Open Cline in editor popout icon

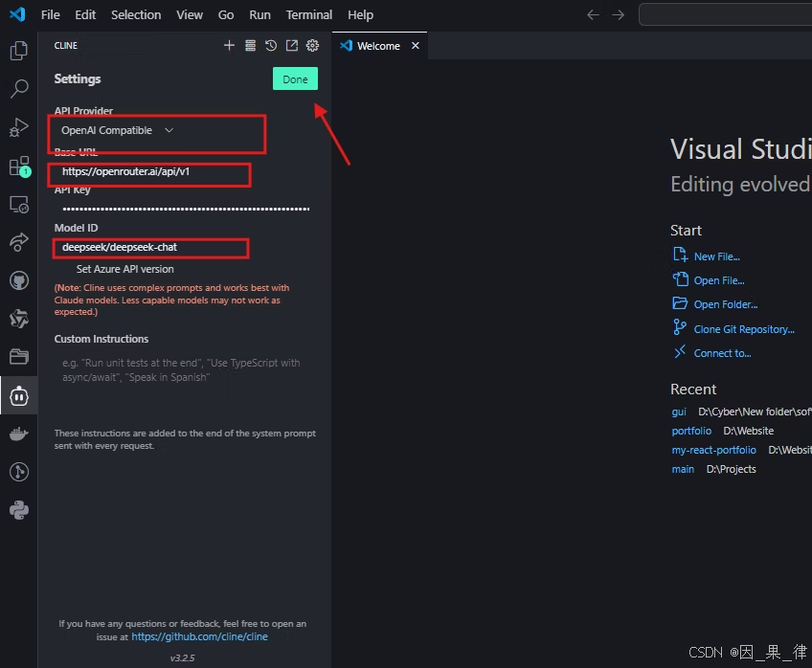tap(291, 46)
